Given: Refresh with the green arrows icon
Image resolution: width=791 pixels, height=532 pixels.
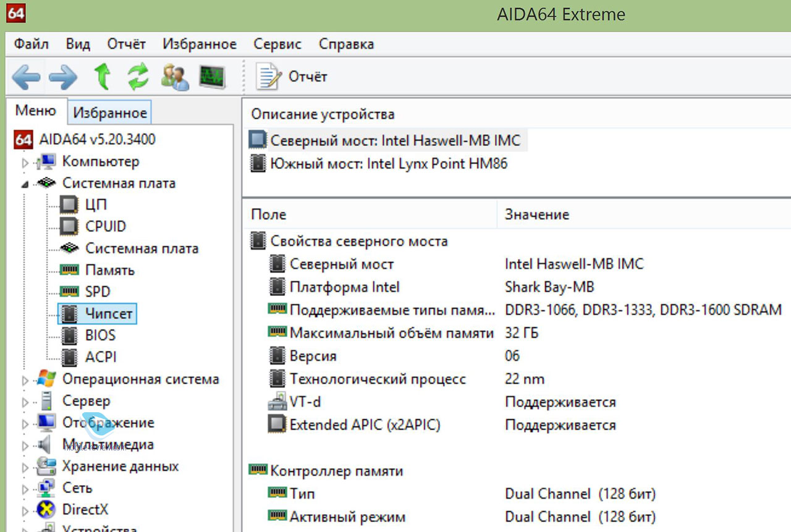Looking at the screenshot, I should (x=138, y=77).
